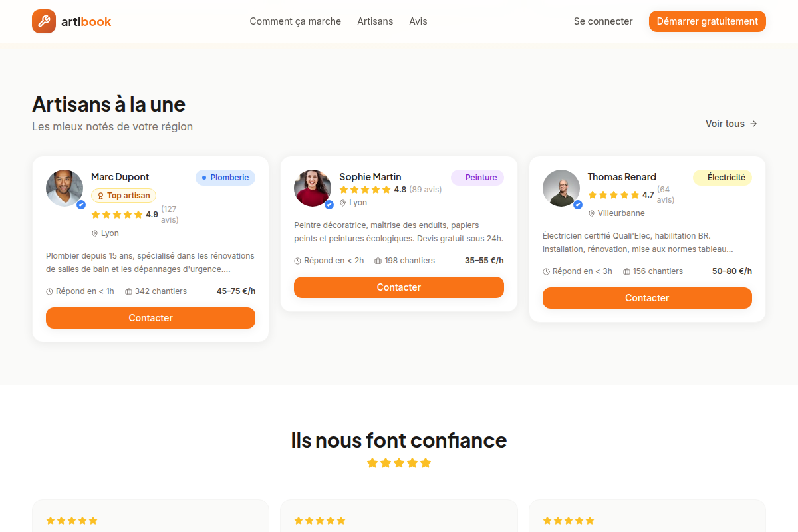Click verified badge on Marc Dupont's avatar
798x532 pixels.
click(x=81, y=205)
